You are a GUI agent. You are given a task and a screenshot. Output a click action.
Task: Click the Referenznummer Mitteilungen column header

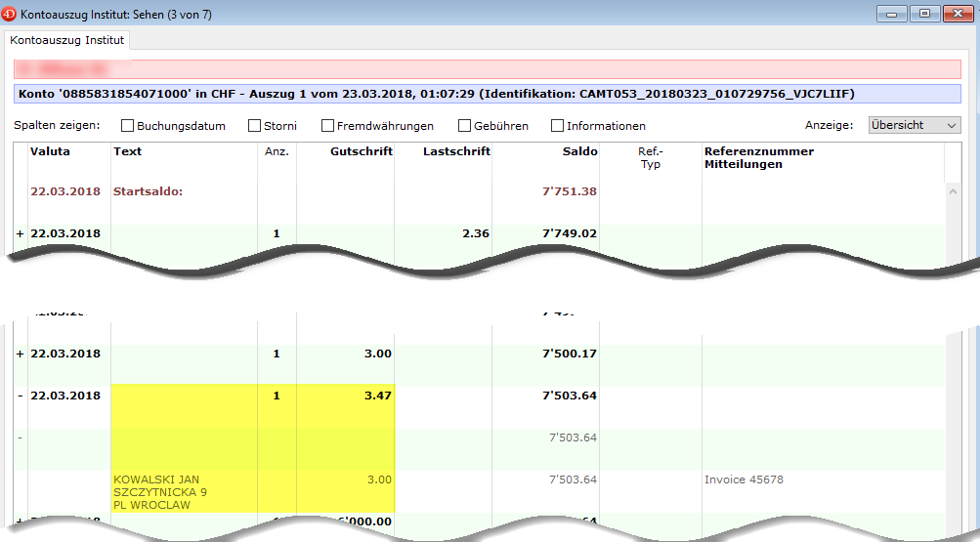(x=758, y=157)
